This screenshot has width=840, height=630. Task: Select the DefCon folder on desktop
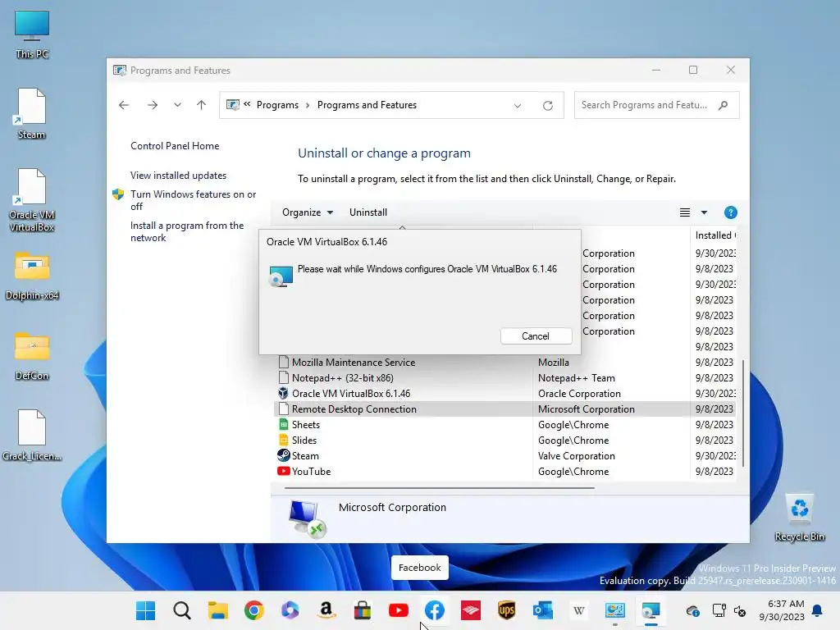coord(32,356)
